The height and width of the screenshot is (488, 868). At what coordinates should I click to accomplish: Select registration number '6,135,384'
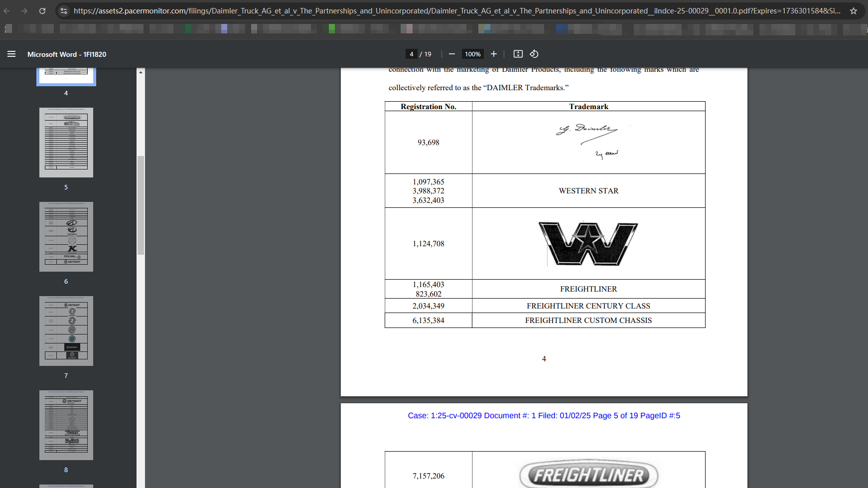pyautogui.click(x=429, y=321)
